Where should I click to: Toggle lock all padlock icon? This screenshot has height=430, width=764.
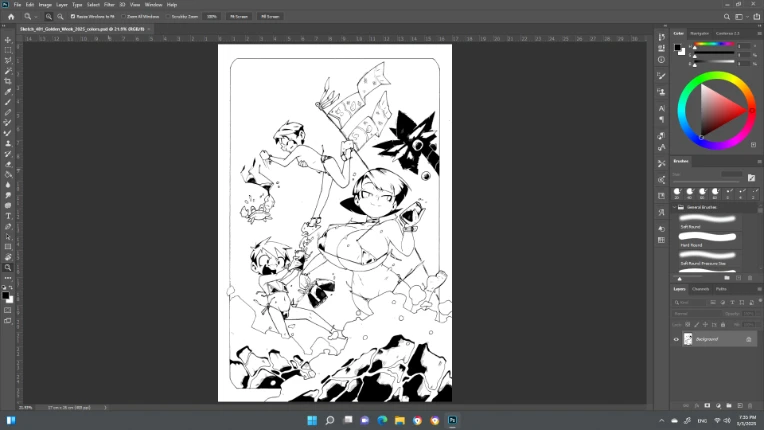[x=723, y=325]
